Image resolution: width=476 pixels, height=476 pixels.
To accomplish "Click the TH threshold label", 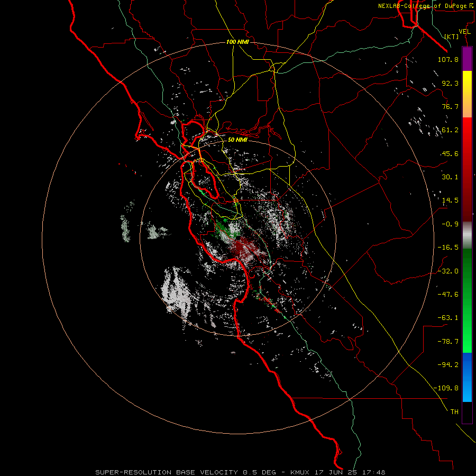I will tap(454, 412).
